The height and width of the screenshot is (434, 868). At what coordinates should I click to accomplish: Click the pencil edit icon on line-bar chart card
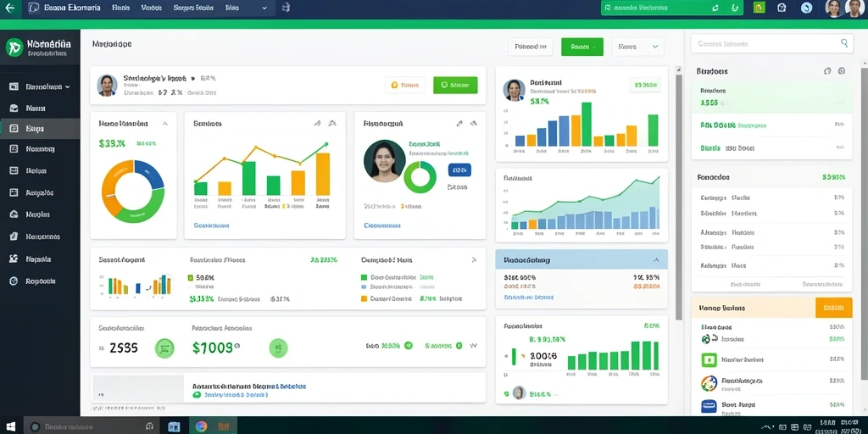[x=317, y=124]
